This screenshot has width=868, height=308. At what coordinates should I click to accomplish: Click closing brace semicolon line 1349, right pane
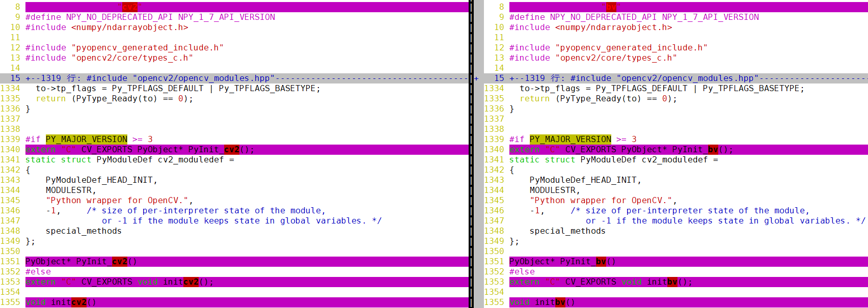click(514, 241)
